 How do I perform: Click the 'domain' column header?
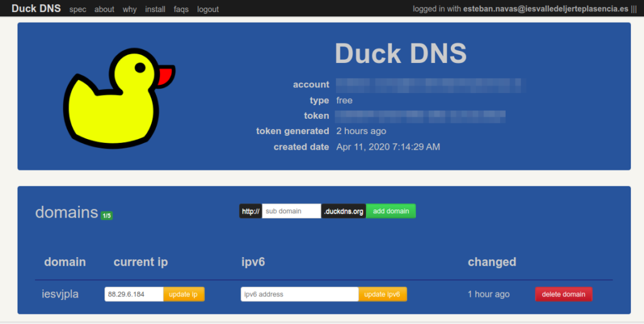[65, 262]
